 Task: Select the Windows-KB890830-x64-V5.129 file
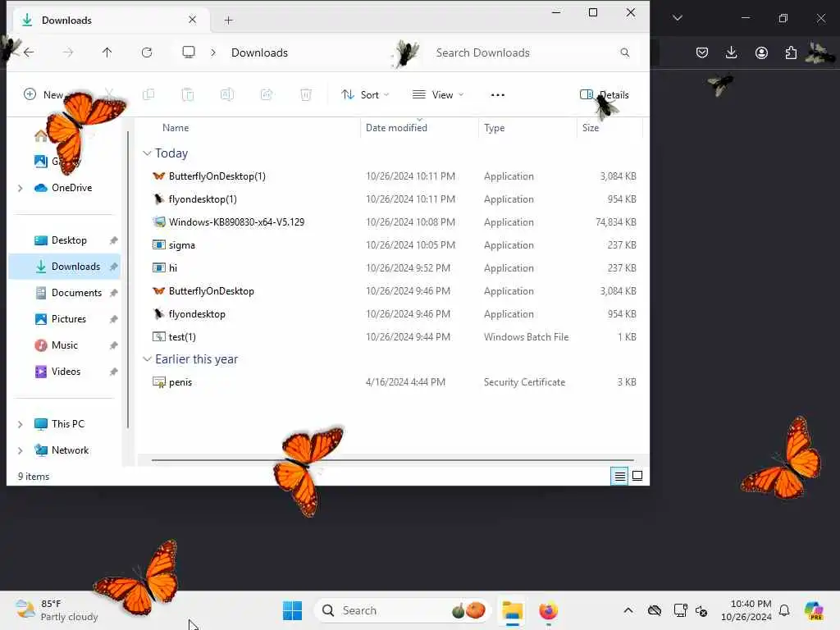(236, 221)
